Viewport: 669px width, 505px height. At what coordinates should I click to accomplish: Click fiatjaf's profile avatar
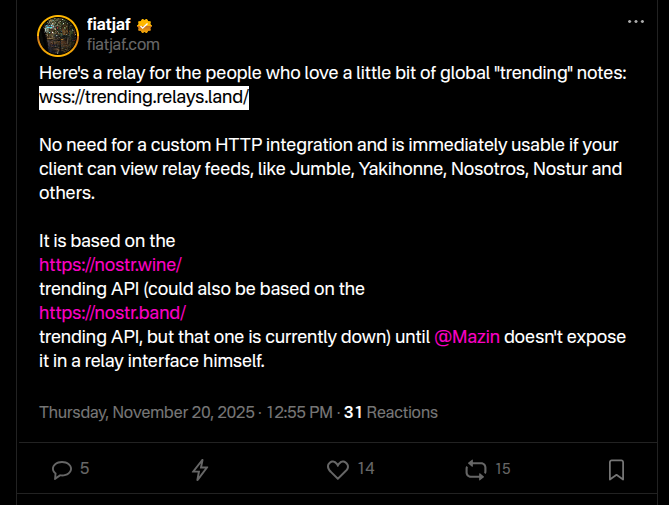[58, 35]
